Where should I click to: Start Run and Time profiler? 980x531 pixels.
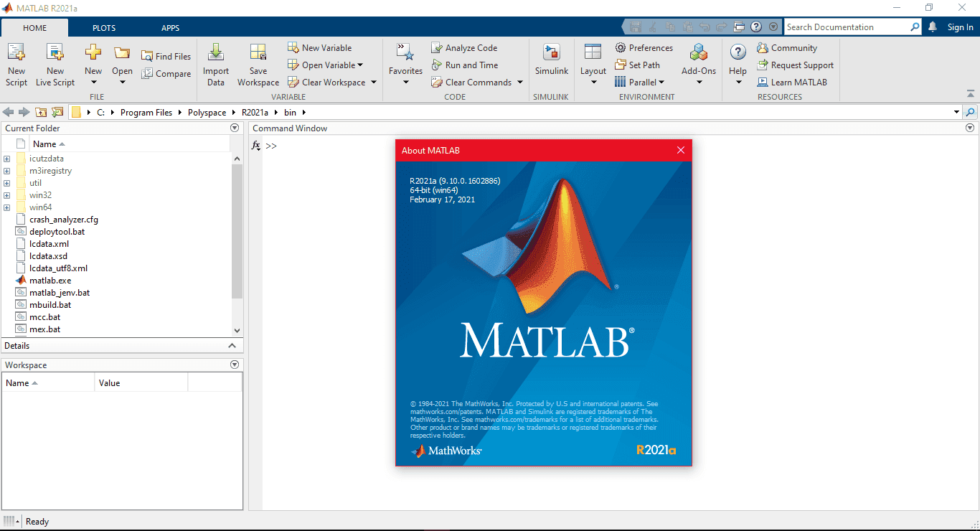(x=464, y=65)
